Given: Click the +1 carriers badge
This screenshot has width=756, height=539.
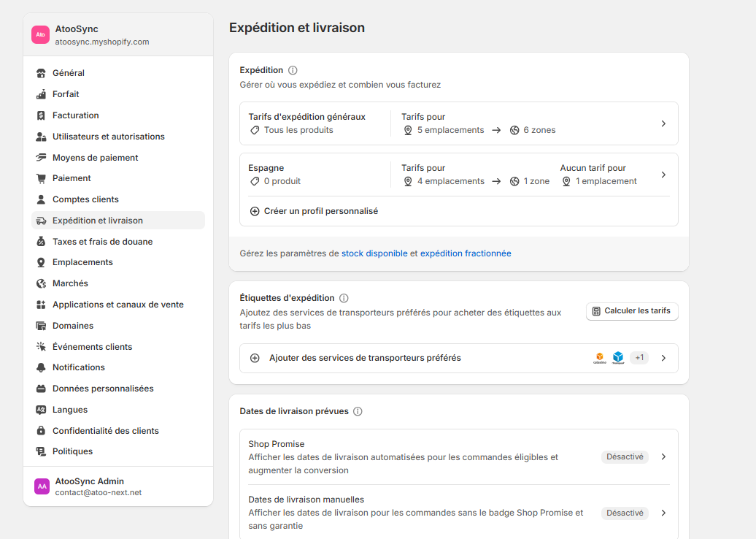Looking at the screenshot, I should coord(639,358).
